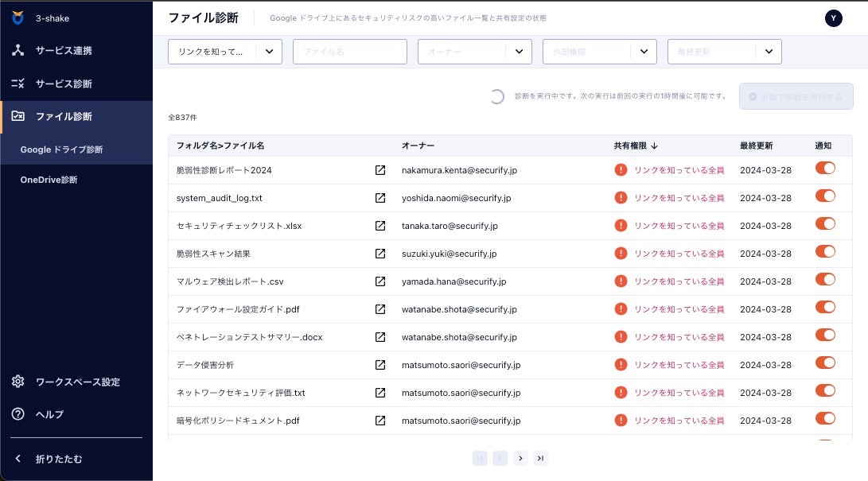Click the 3-shake logo icon
Image resolution: width=868 pixels, height=481 pixels.
click(x=18, y=17)
